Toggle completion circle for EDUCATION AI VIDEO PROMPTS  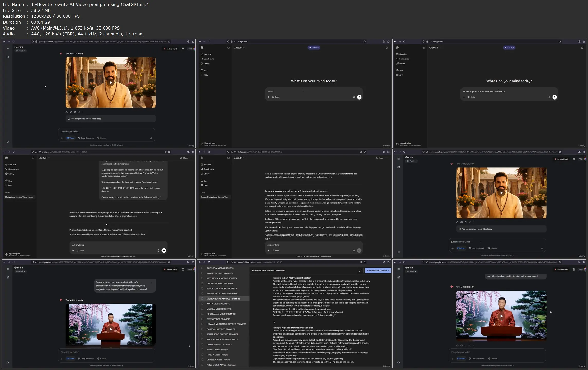click(x=202, y=288)
